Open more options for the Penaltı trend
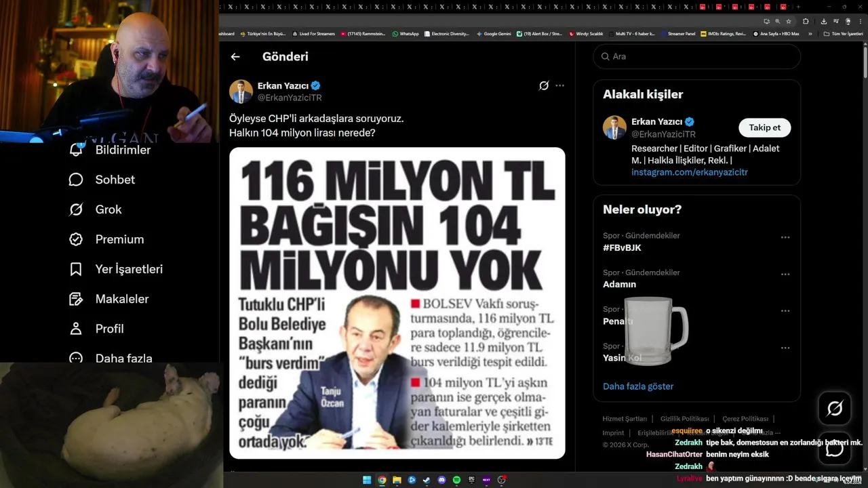 [785, 310]
